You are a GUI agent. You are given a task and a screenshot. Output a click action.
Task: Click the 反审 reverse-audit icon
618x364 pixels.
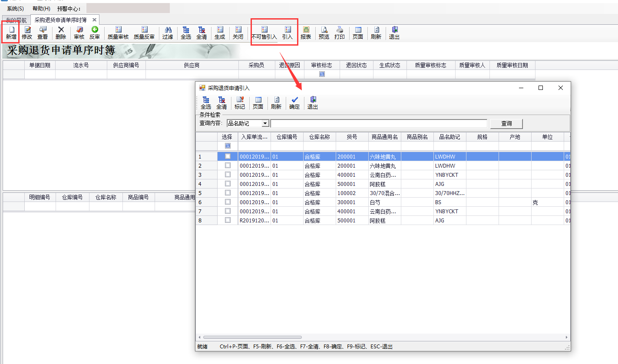point(95,33)
